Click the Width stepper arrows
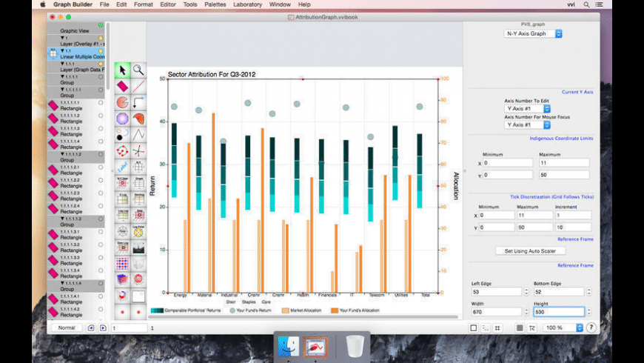Image resolution: width=644 pixels, height=363 pixels. 526,312
